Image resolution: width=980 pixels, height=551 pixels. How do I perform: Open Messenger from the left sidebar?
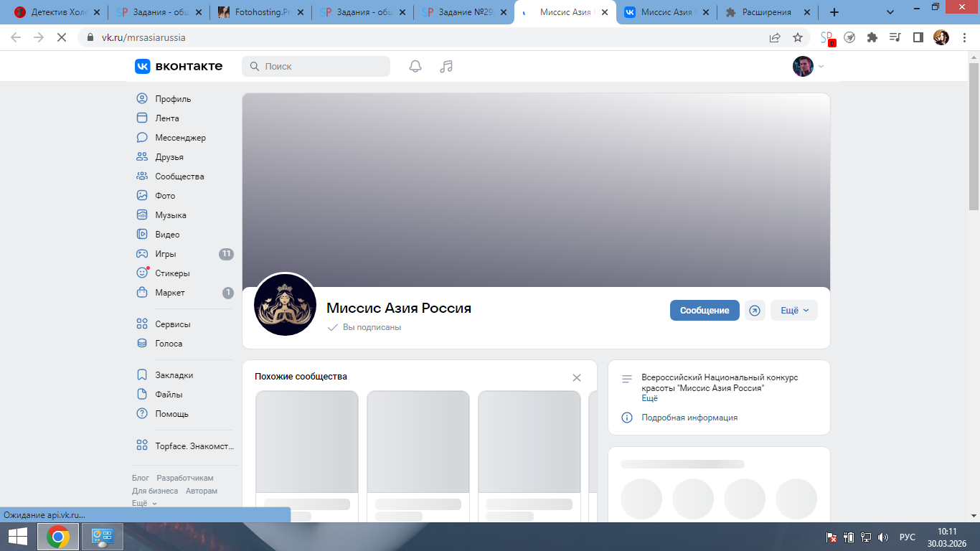[x=180, y=138]
